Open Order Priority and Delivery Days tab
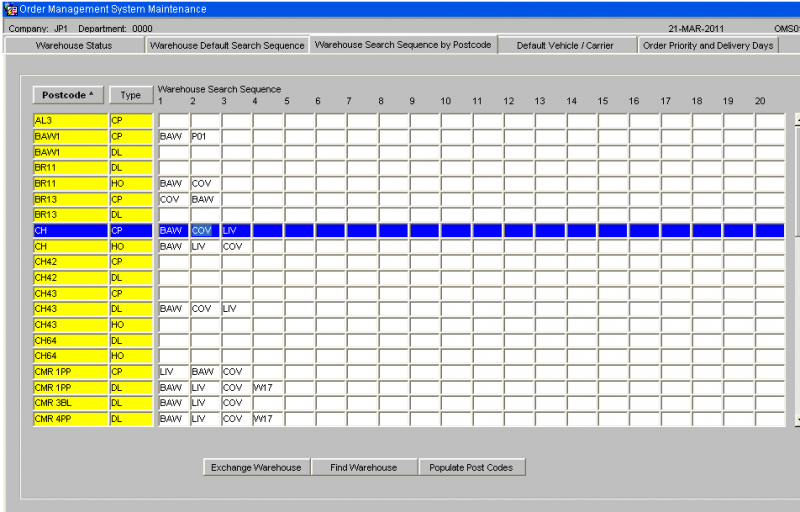This screenshot has height=512, width=800. (708, 45)
